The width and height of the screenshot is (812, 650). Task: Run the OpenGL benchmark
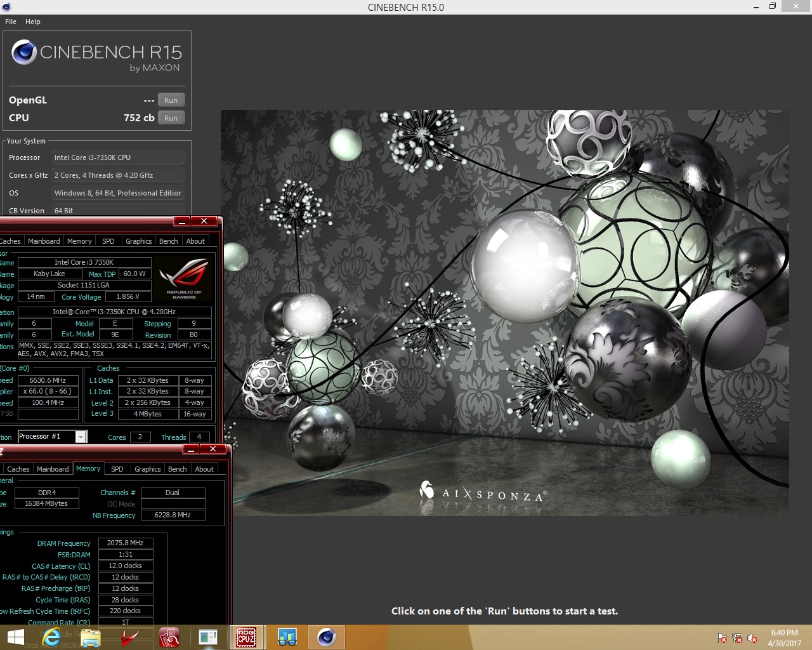171,100
